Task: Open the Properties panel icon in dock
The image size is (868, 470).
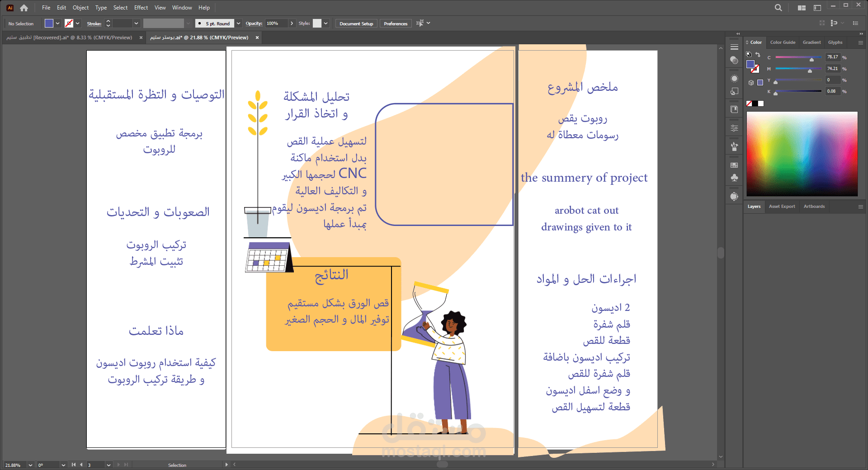Action: point(734,47)
